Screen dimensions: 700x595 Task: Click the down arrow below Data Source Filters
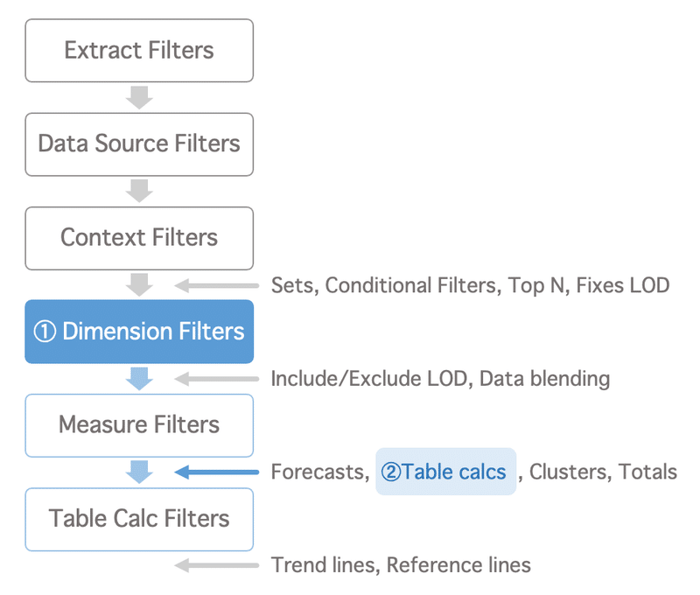(x=139, y=192)
